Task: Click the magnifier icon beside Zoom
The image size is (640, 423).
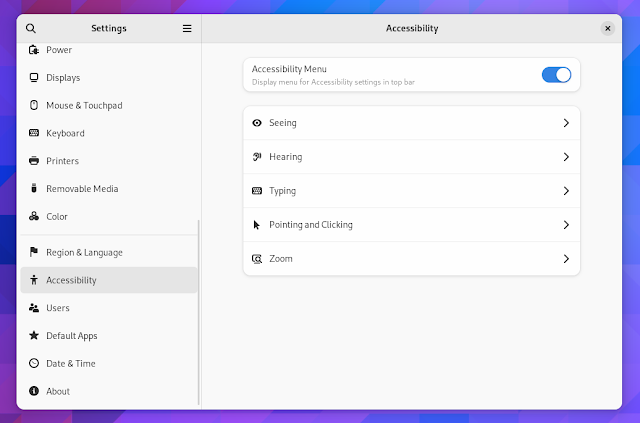Action: point(257,258)
